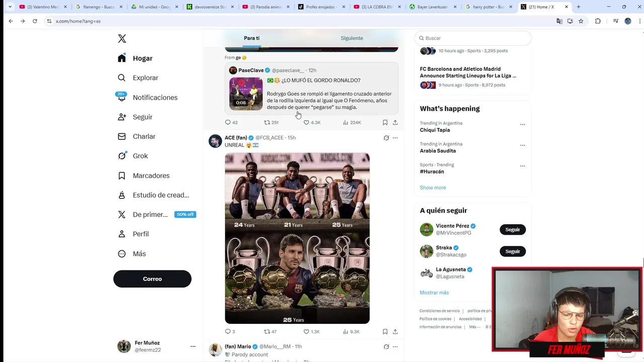Open Seguir people page
The width and height of the screenshot is (644, 362).
pyautogui.click(x=135, y=117)
